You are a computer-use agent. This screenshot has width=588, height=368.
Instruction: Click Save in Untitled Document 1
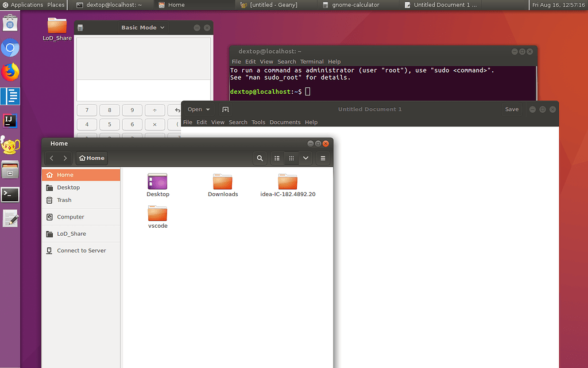coord(512,109)
